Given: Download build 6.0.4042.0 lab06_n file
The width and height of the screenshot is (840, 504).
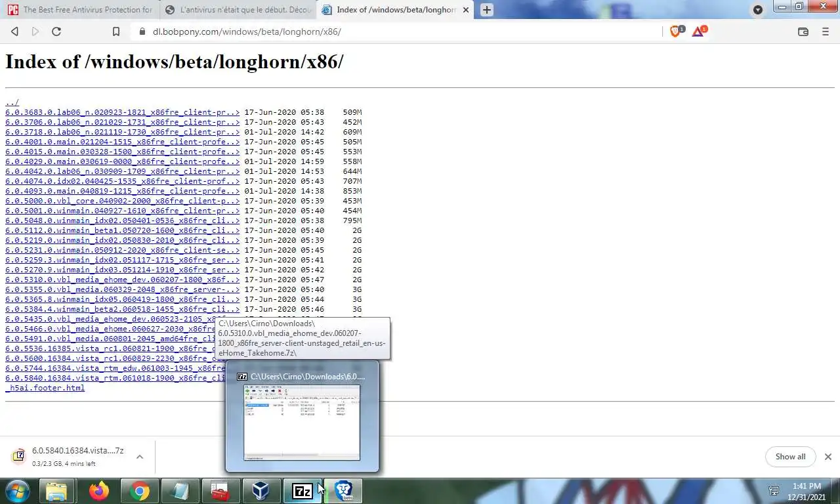Looking at the screenshot, I should coord(123,171).
